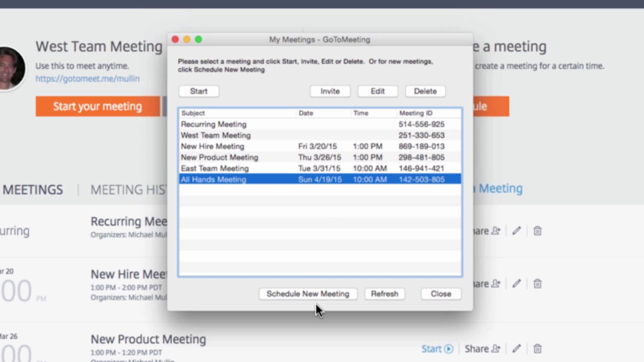The height and width of the screenshot is (362, 644).
Task: Click date Sun 4/19/15 cell
Action: tap(319, 179)
